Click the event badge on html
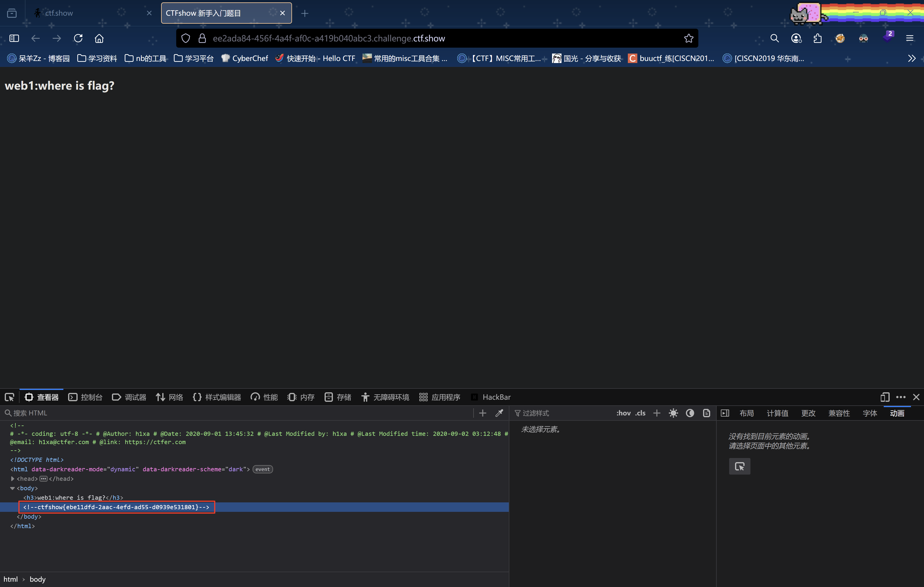Image resolution: width=924 pixels, height=587 pixels. (x=262, y=469)
